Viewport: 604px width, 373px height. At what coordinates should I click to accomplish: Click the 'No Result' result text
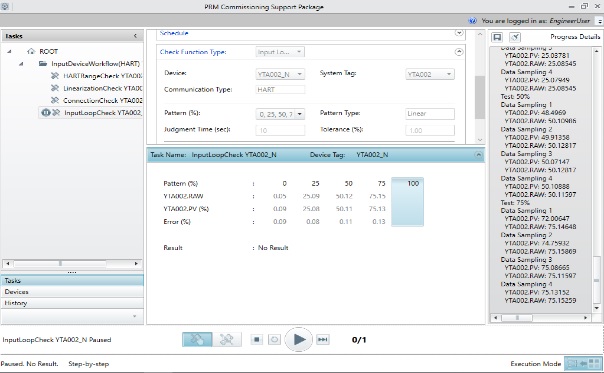273,248
